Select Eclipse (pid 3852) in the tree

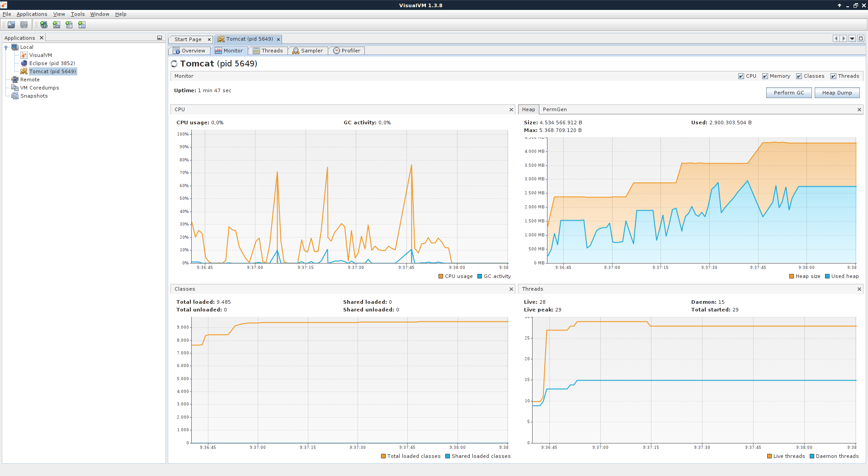coord(52,63)
